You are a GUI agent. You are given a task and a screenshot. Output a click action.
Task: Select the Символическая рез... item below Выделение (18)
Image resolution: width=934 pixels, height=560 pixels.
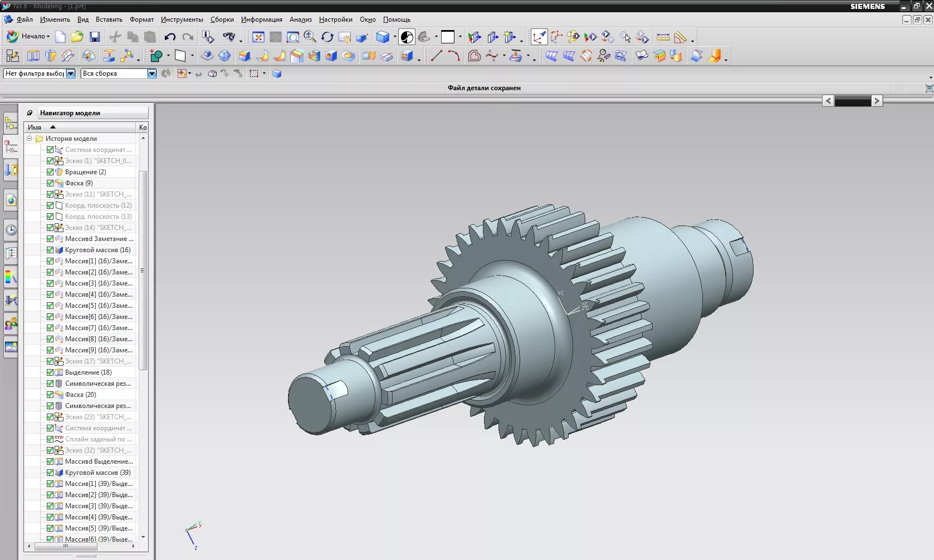point(98,384)
